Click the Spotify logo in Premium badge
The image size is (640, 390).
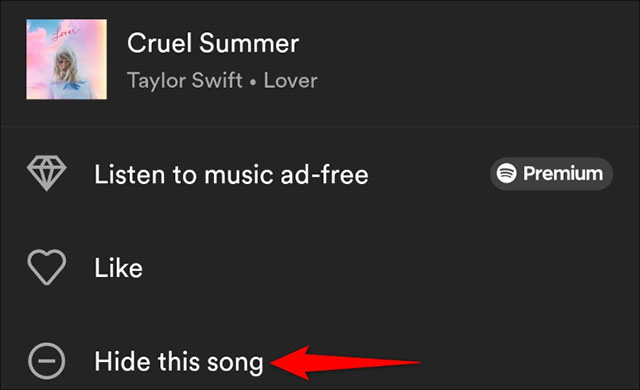pyautogui.click(x=507, y=173)
